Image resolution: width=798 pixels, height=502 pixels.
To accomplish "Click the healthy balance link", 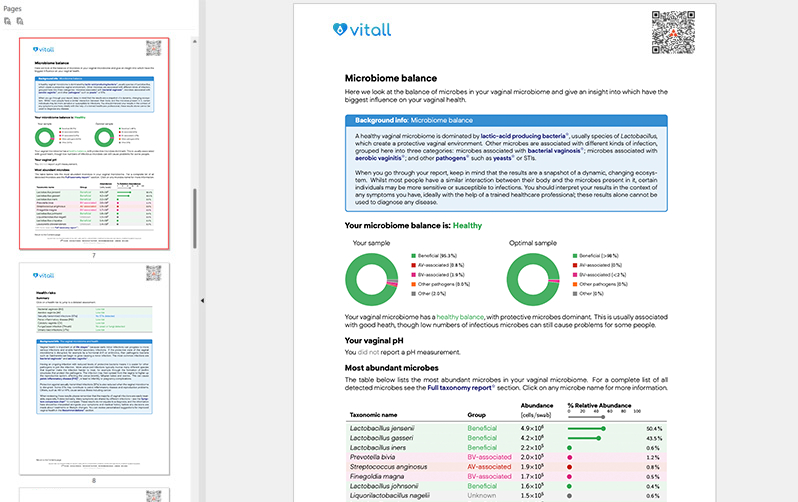I will point(460,317).
